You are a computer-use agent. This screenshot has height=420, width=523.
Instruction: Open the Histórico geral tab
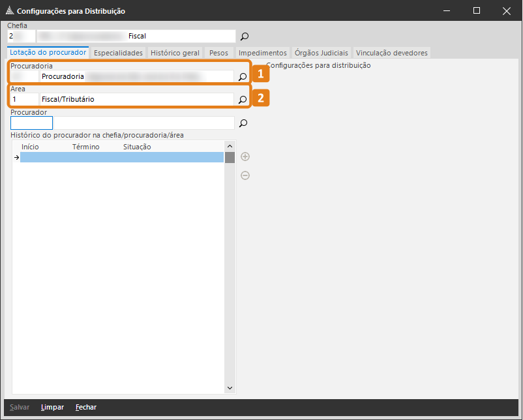tap(176, 53)
